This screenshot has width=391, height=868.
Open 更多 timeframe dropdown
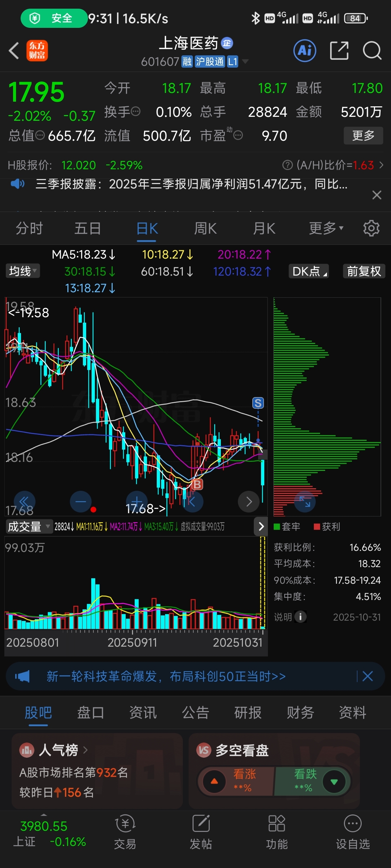coord(326,228)
